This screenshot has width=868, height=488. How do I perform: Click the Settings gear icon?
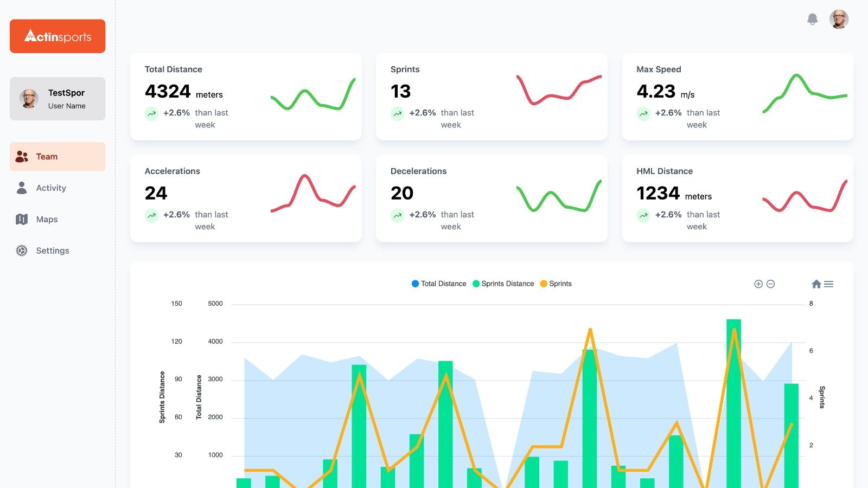(x=22, y=251)
